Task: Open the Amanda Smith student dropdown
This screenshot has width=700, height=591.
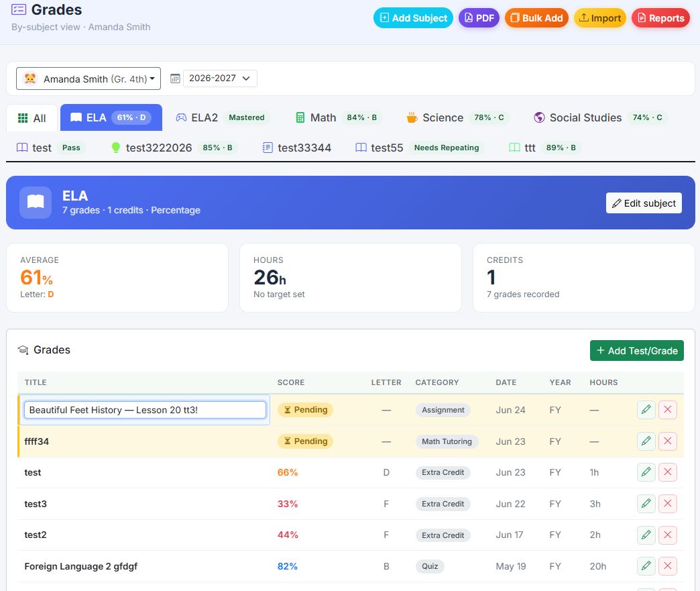Action: 89,78
